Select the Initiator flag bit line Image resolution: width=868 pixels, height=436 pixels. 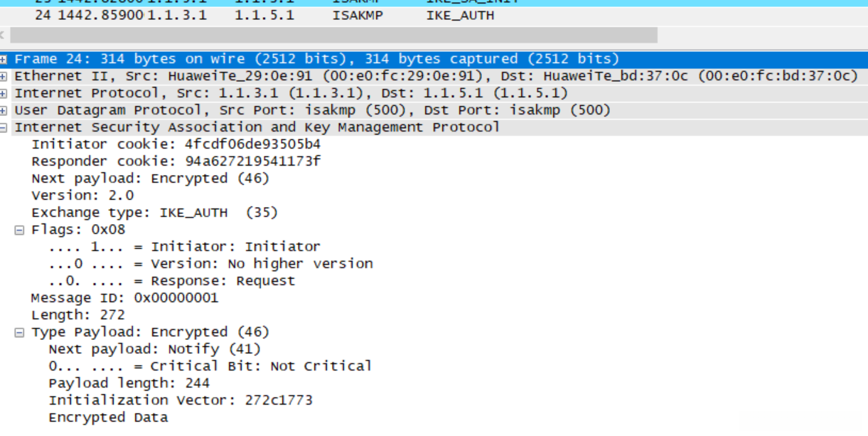click(x=184, y=247)
